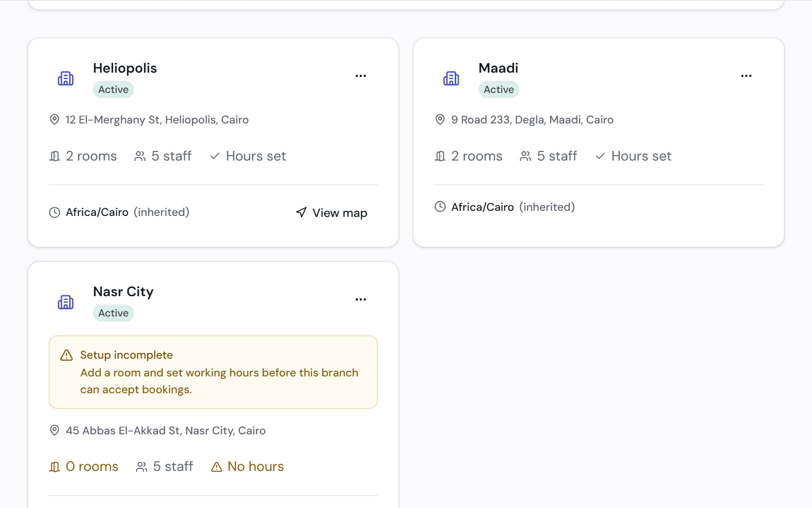
Task: Select the Nasr City branch title
Action: coord(123,292)
